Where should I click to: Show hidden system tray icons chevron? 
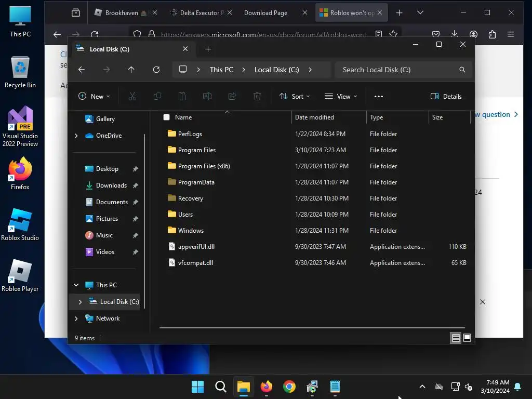click(x=422, y=387)
